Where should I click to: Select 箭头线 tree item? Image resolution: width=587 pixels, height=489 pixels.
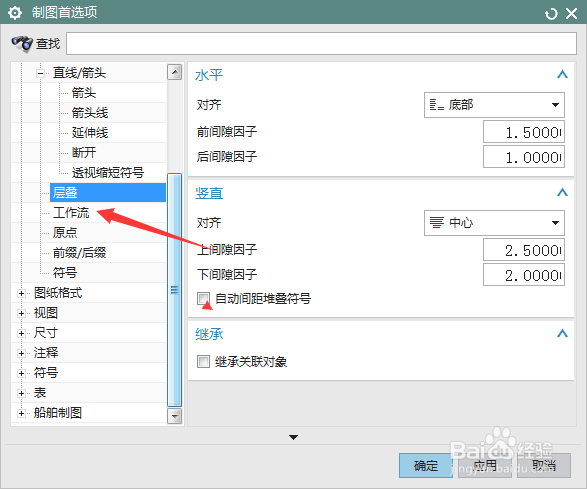point(90,113)
